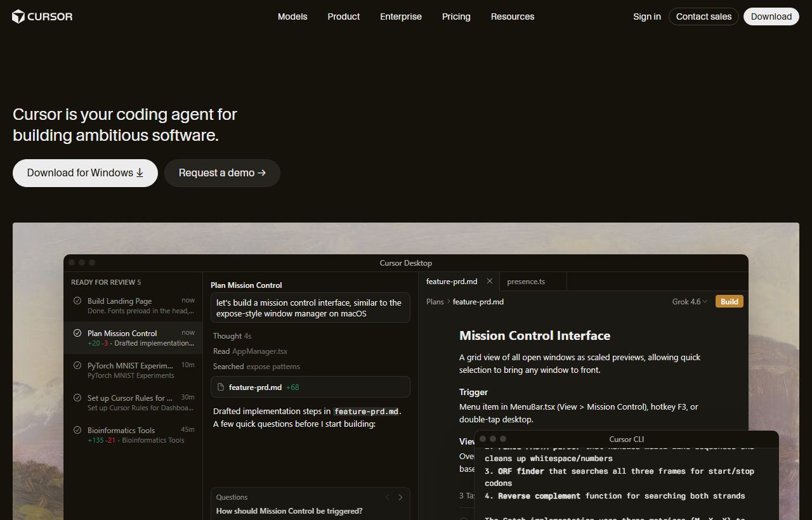This screenshot has height=520, width=812.
Task: Open the Pricing page
Action: 456,16
